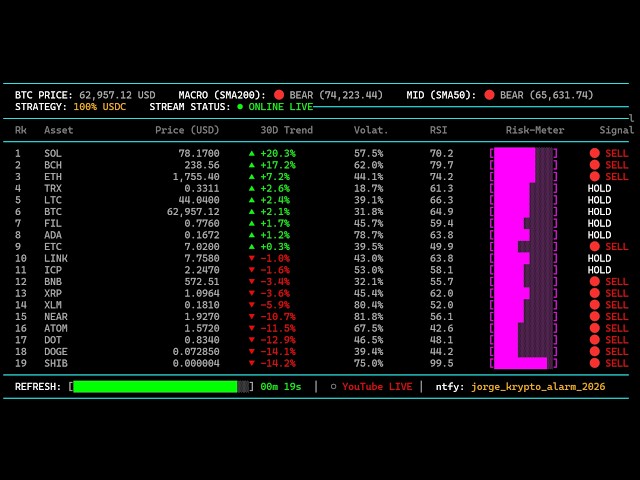This screenshot has width=640, height=480.
Task: Click the green up arrow in BCH row
Action: point(252,165)
